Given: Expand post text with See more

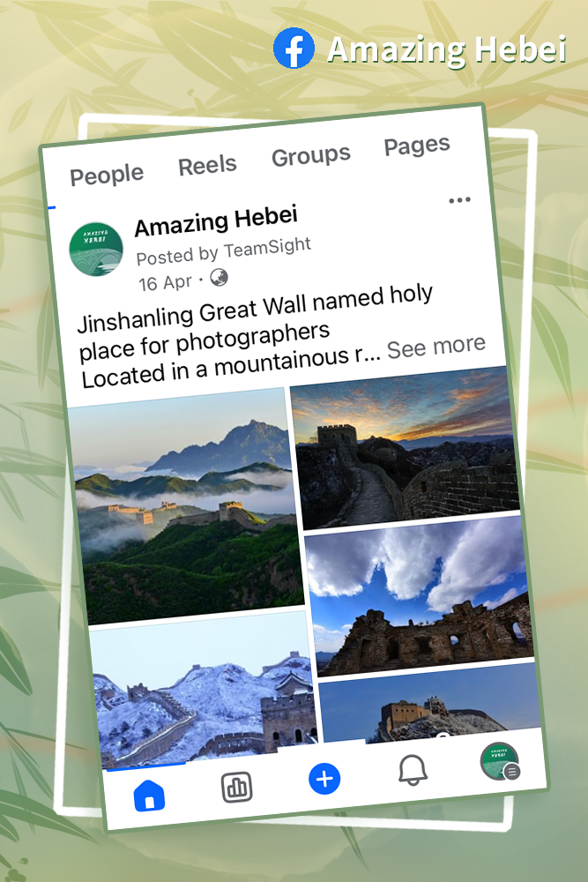Looking at the screenshot, I should 436,347.
